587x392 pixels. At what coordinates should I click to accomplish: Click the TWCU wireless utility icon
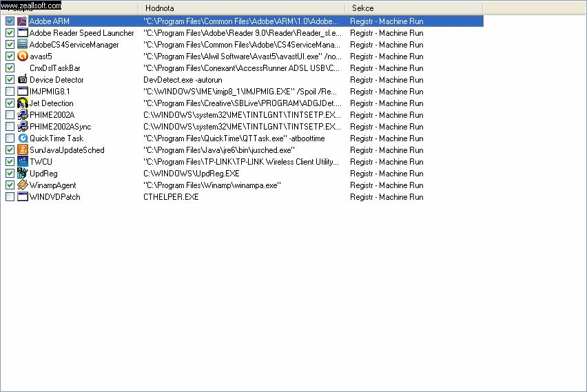tap(23, 162)
